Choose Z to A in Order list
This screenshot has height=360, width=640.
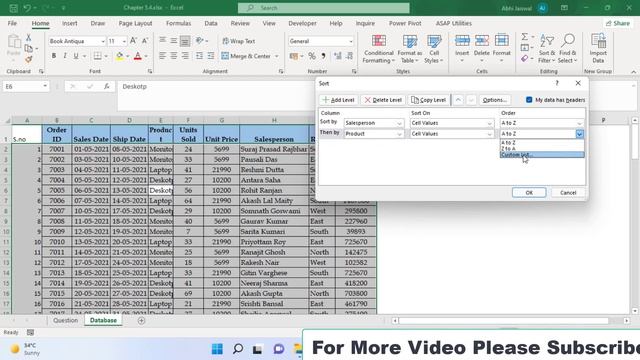click(542, 149)
